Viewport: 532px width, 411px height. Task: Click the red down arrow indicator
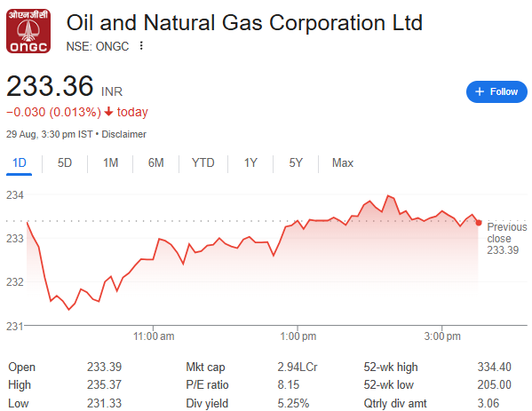(108, 112)
